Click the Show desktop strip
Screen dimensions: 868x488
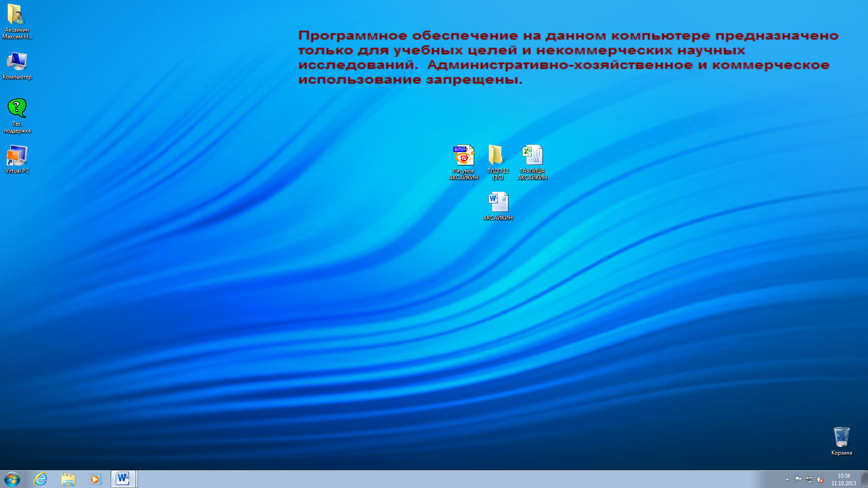tap(864, 479)
